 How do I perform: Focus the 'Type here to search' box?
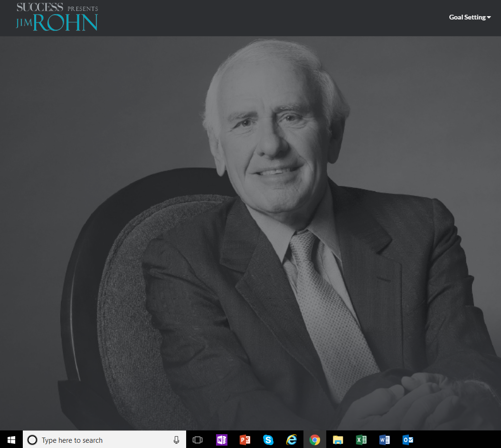tap(104, 440)
